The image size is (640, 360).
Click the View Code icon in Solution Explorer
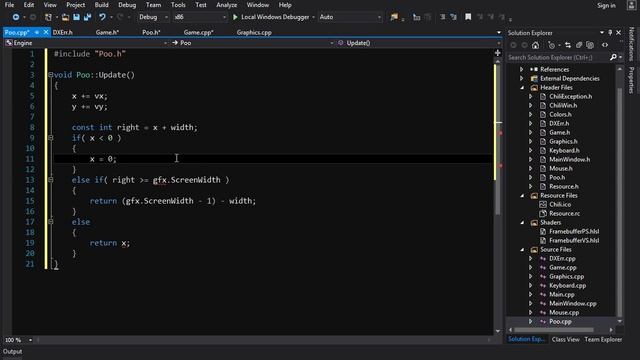[605, 45]
